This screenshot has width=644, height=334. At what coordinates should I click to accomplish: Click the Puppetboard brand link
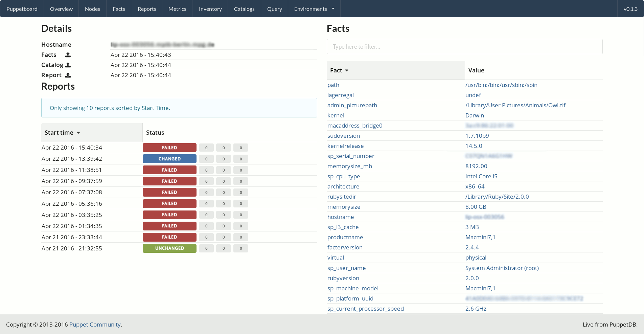tap(22, 9)
